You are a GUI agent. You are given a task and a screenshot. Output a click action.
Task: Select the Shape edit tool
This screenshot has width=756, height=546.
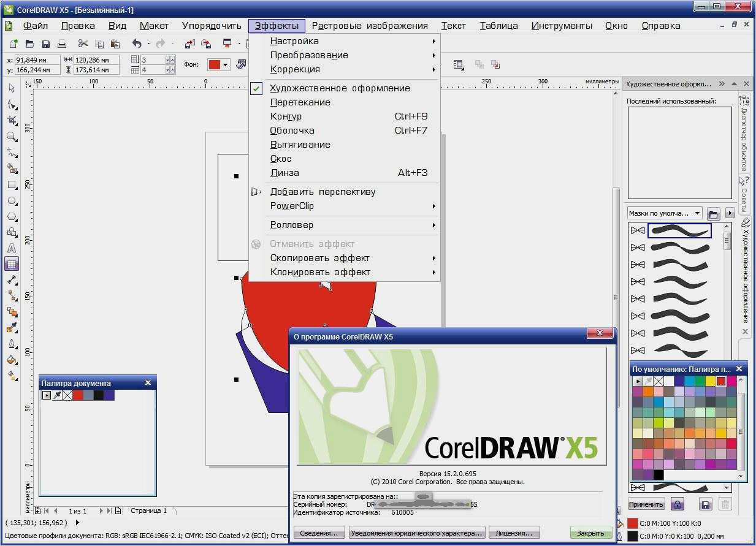(x=12, y=105)
